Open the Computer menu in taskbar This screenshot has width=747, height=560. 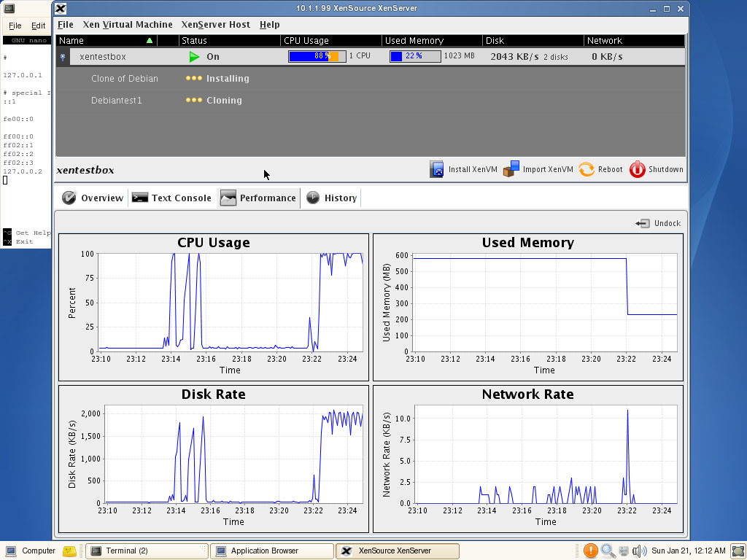(31, 551)
